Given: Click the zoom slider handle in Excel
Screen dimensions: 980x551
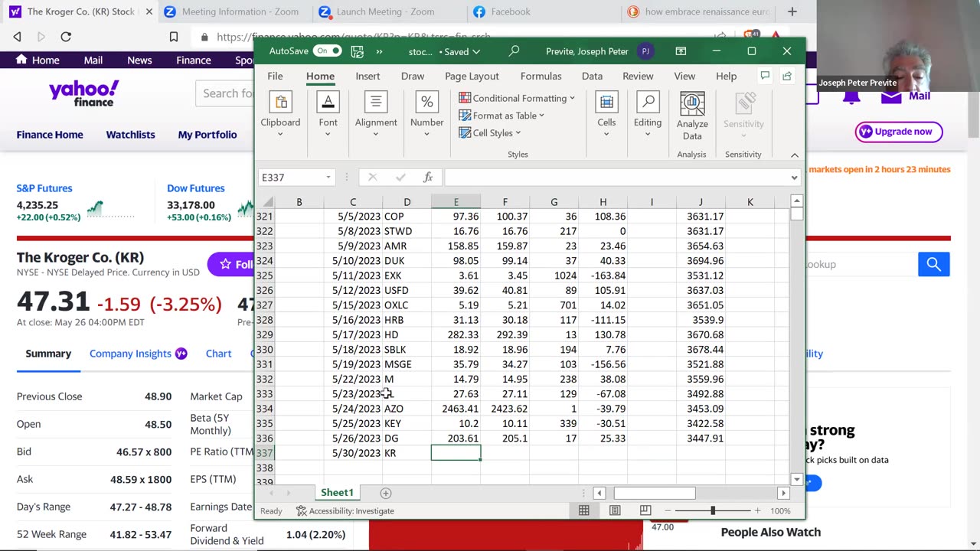Looking at the screenshot, I should pyautogui.click(x=713, y=510).
